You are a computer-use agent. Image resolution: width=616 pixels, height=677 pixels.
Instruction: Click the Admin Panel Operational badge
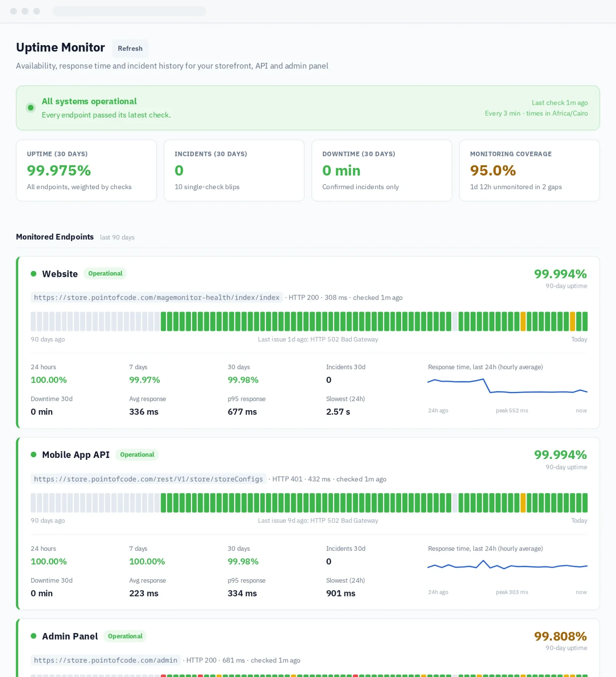pos(125,636)
